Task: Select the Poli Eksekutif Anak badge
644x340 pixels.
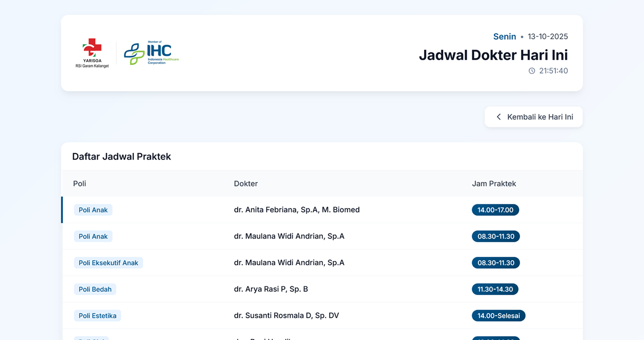Action: coord(108,263)
